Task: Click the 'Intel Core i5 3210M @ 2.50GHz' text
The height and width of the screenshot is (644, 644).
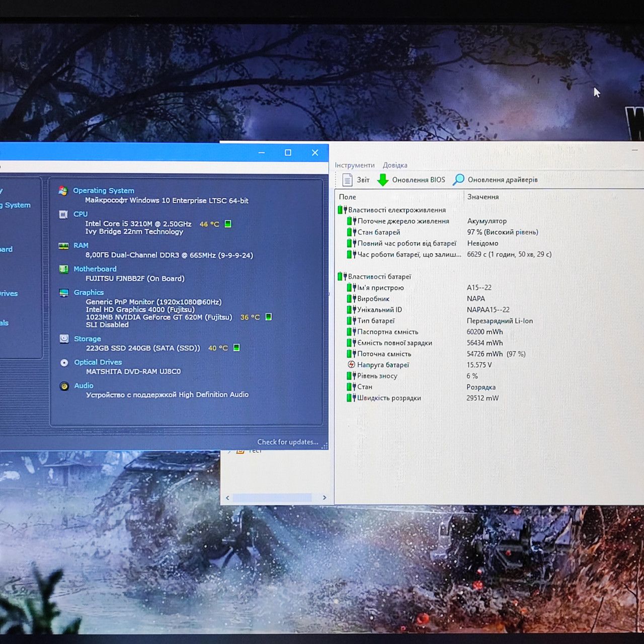Action: [x=138, y=223]
